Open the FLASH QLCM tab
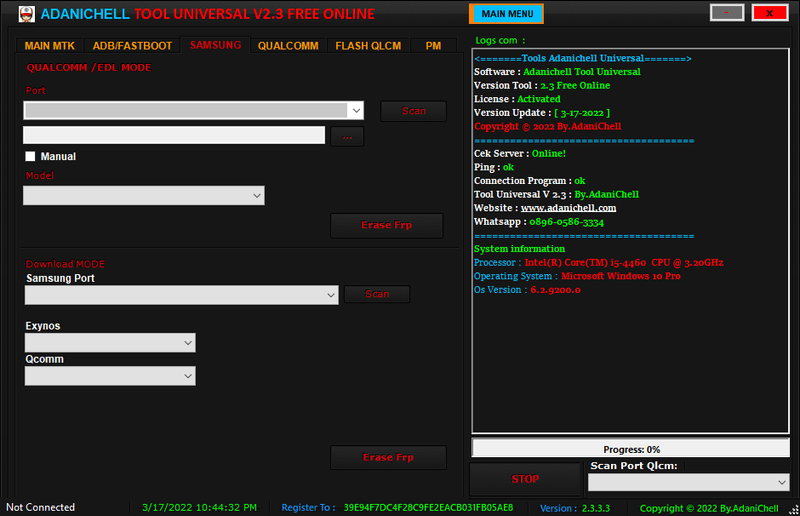Viewport: 800px width, 516px height. click(x=368, y=45)
